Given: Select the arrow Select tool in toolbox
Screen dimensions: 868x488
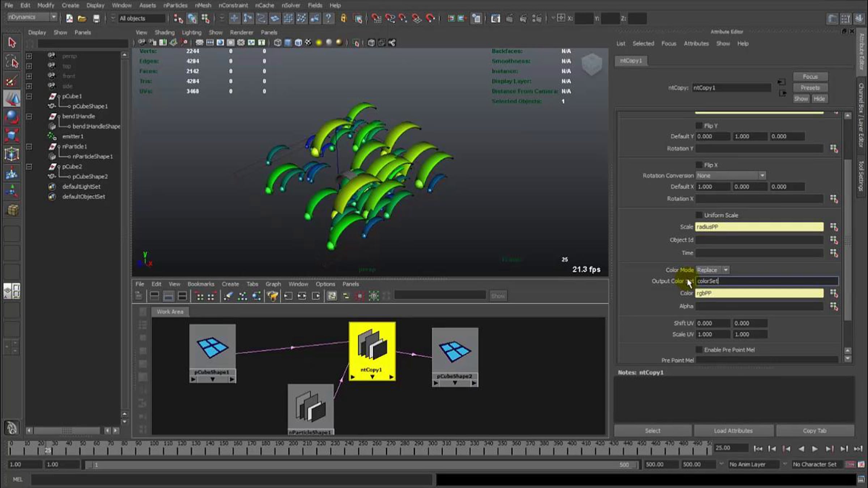Looking at the screenshot, I should (12, 43).
